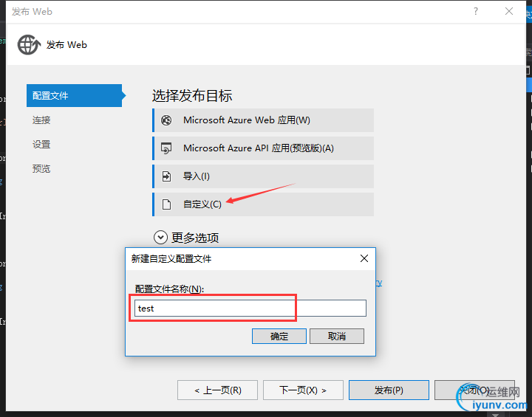Open the 配置文件 step tab

(75, 96)
